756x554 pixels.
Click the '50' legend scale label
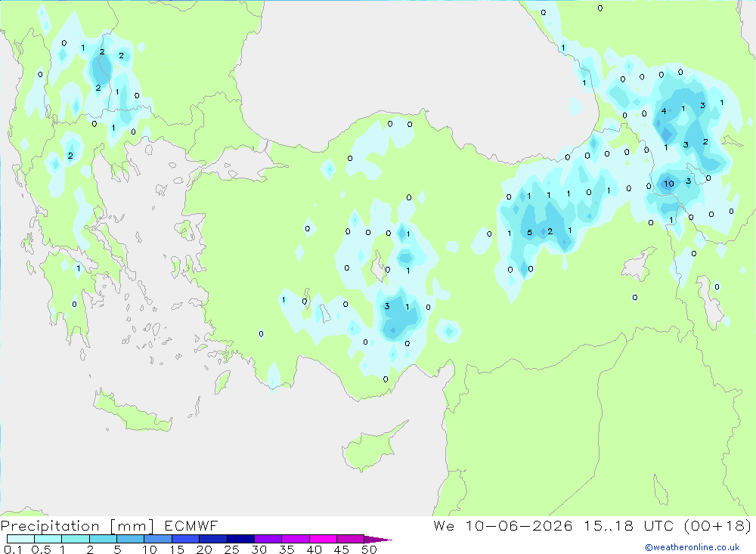[x=369, y=549]
